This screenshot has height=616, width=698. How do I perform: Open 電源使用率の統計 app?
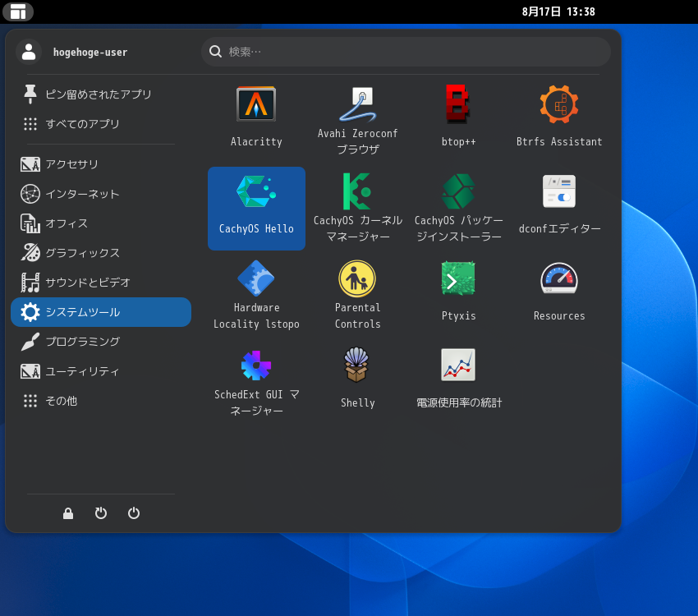(x=458, y=382)
